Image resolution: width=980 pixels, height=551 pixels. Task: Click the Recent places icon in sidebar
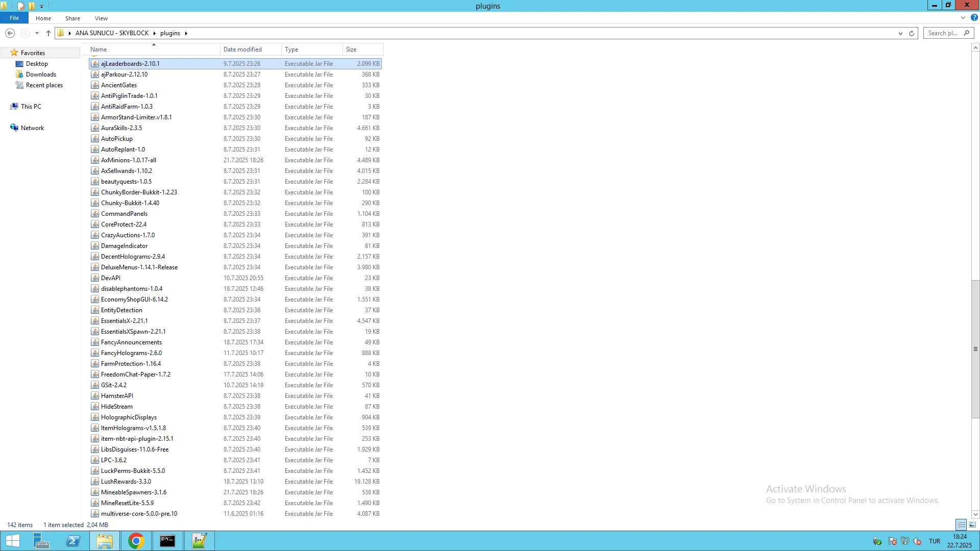click(x=19, y=85)
